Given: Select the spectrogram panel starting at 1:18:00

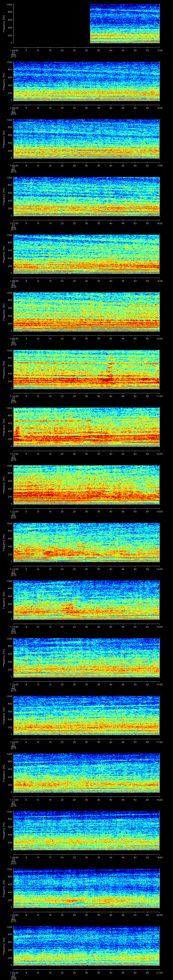Looking at the screenshot, I should tap(87, 831).
